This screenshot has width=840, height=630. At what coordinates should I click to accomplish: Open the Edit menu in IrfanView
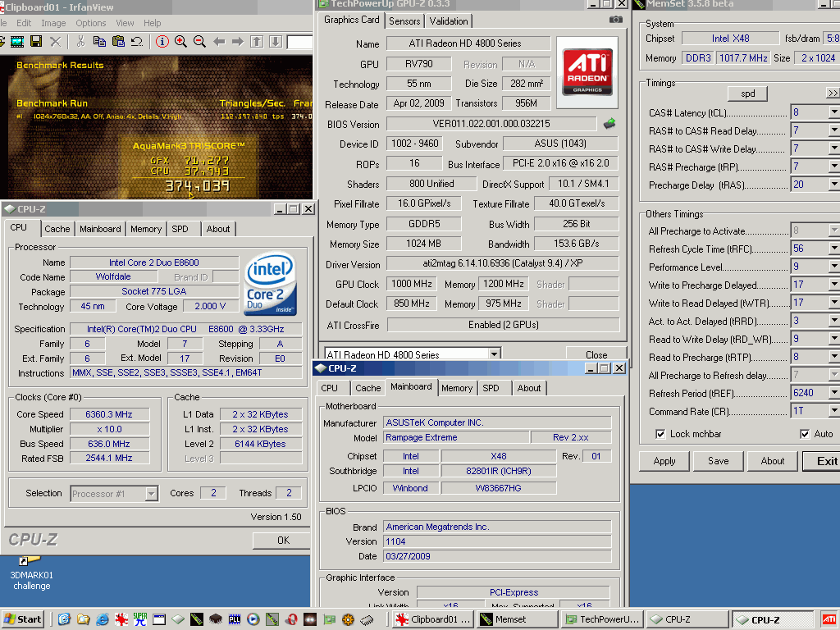tap(24, 23)
